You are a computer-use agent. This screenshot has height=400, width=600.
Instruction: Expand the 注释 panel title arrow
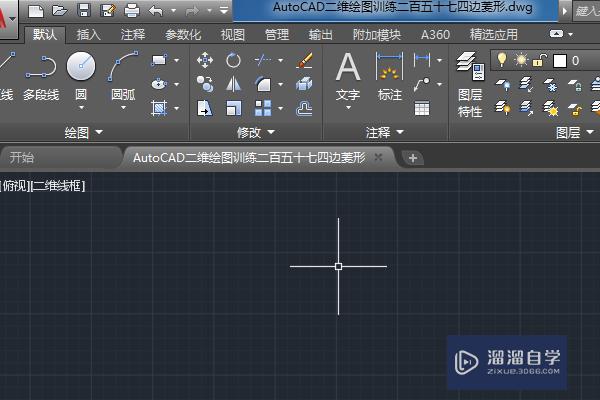[x=400, y=132]
